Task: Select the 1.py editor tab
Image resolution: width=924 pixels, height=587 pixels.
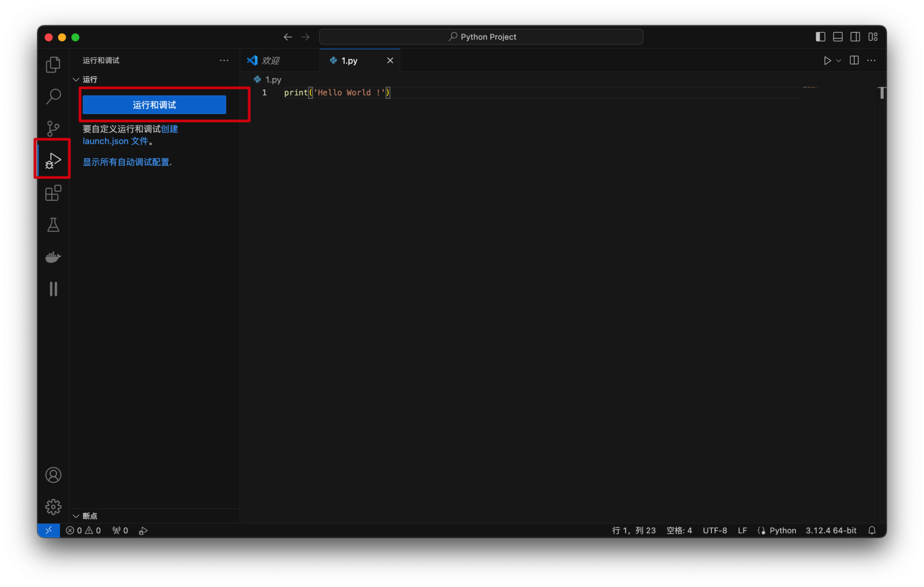Action: (349, 61)
